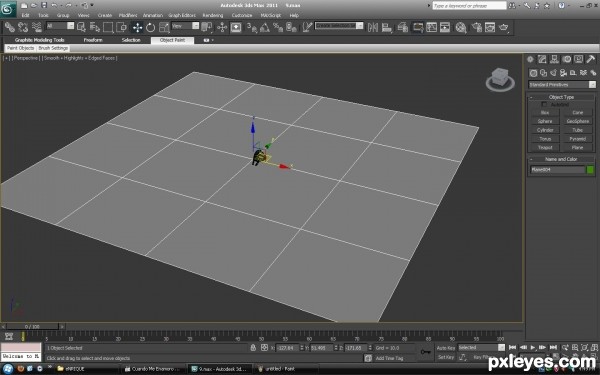Switch to the Graphite Modeling Tools tab
The image size is (600, 375).
[39, 40]
